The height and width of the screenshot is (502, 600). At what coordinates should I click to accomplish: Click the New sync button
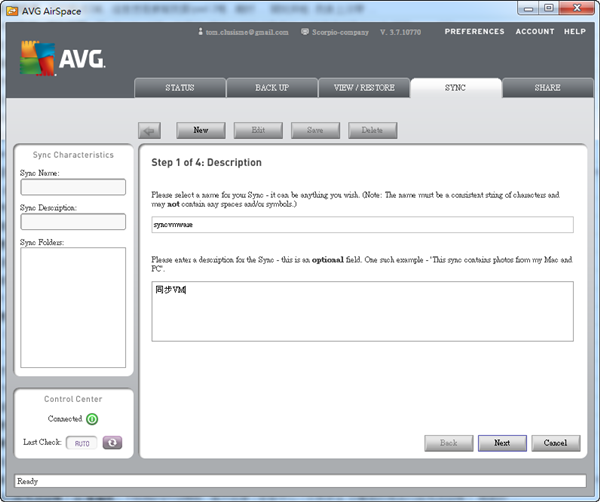(x=201, y=130)
